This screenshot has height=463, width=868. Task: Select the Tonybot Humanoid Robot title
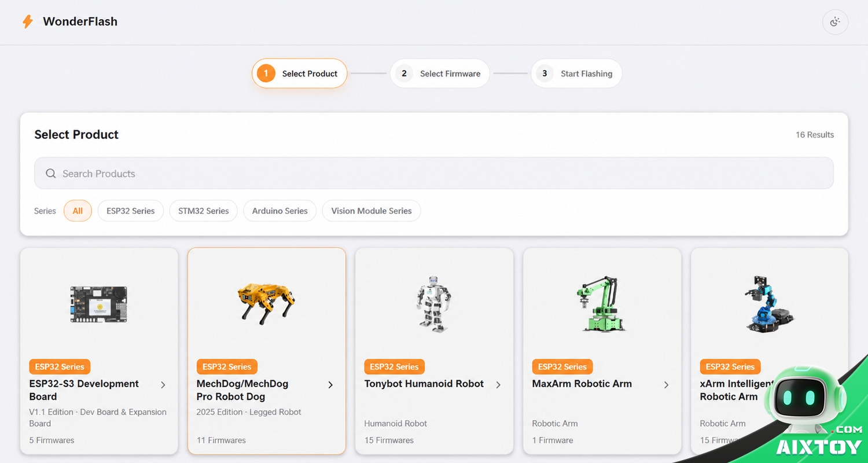coord(424,384)
